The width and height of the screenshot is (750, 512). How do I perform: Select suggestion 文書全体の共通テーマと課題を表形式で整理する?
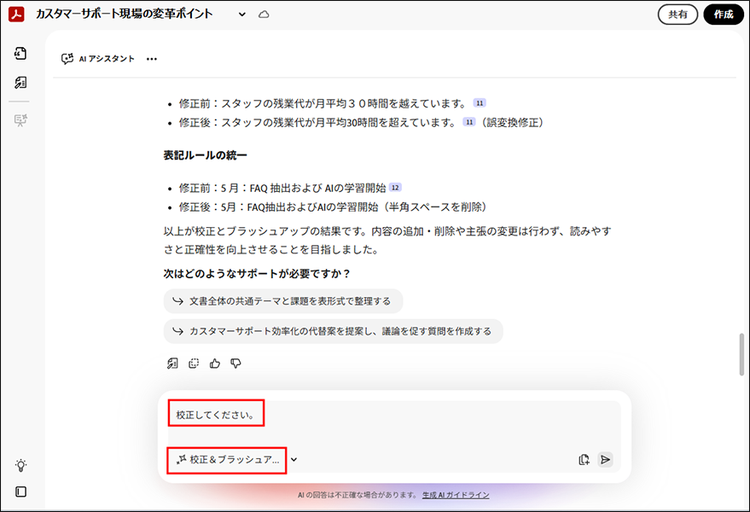(x=283, y=301)
